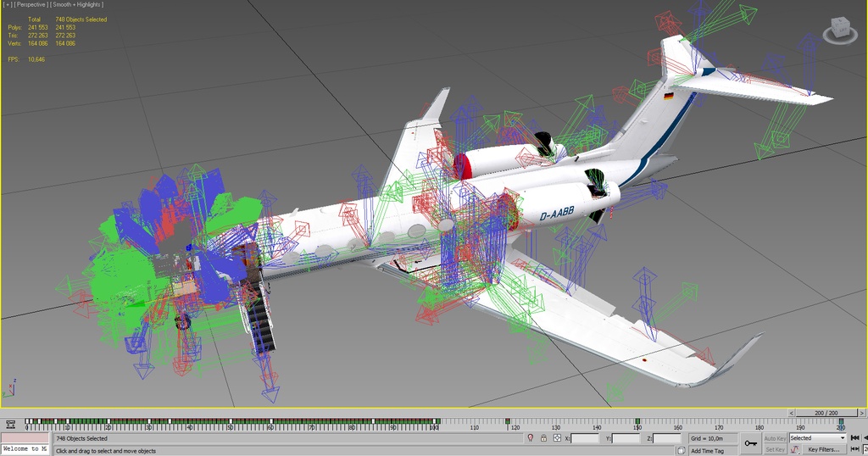868x456 pixels.
Task: Click Go to Start playback button
Action: click(855, 438)
